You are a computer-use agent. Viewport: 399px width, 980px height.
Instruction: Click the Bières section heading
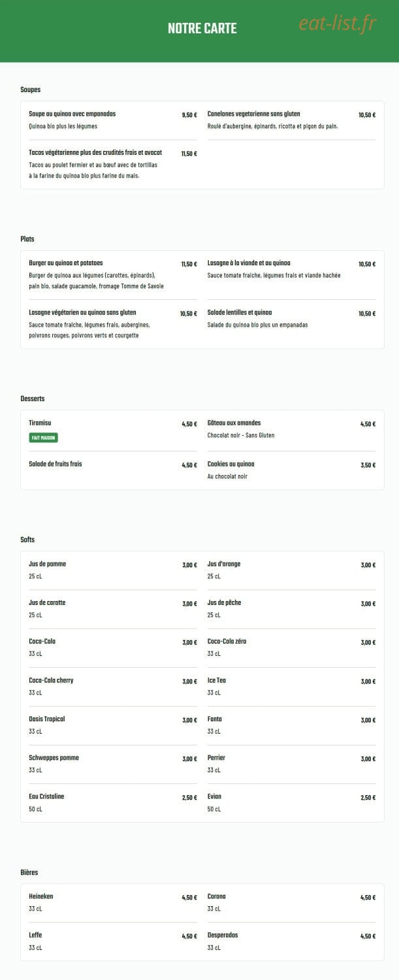(29, 873)
